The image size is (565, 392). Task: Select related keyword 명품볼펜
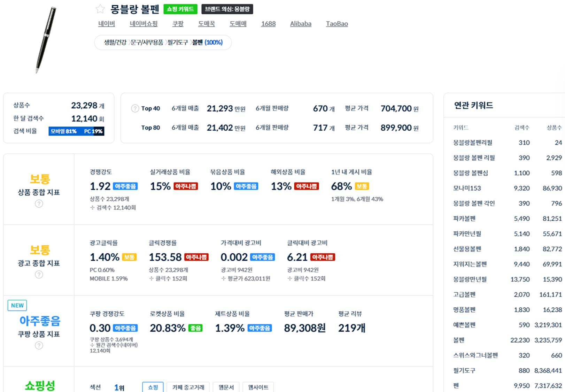[464, 310]
